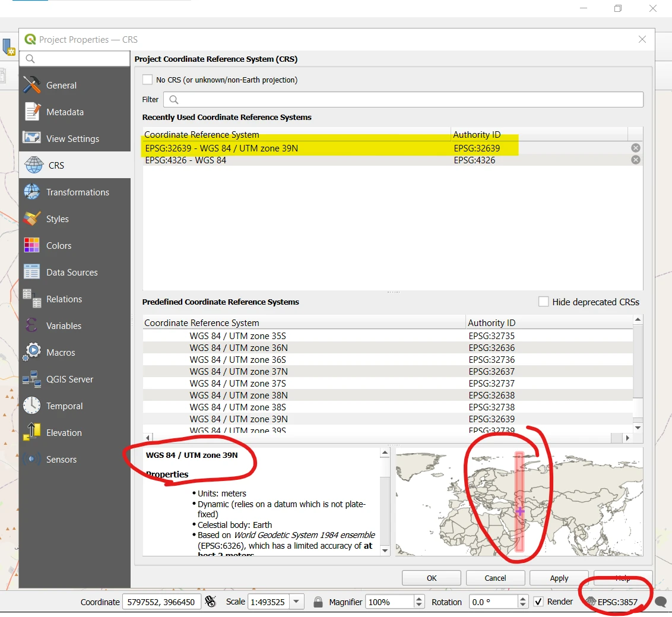The image size is (672, 617).
Task: Select WGS 84 / UTM zone 39N predefined row
Action: click(x=388, y=419)
